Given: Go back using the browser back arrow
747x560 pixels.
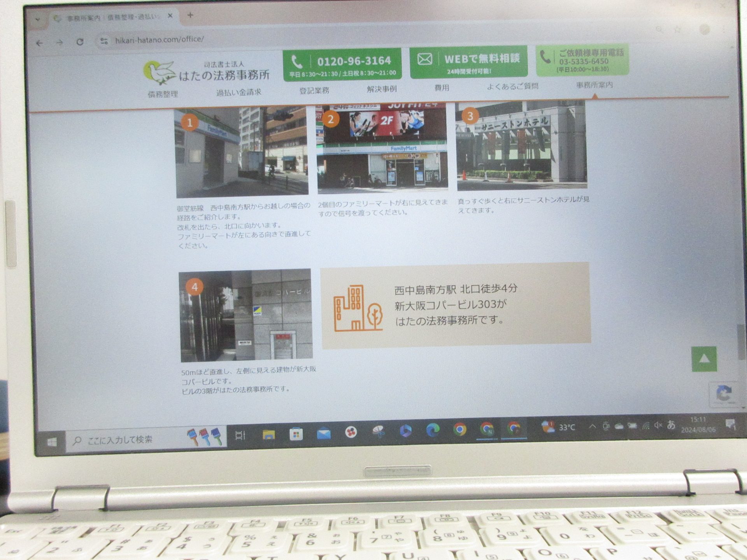Looking at the screenshot, I should pyautogui.click(x=40, y=43).
